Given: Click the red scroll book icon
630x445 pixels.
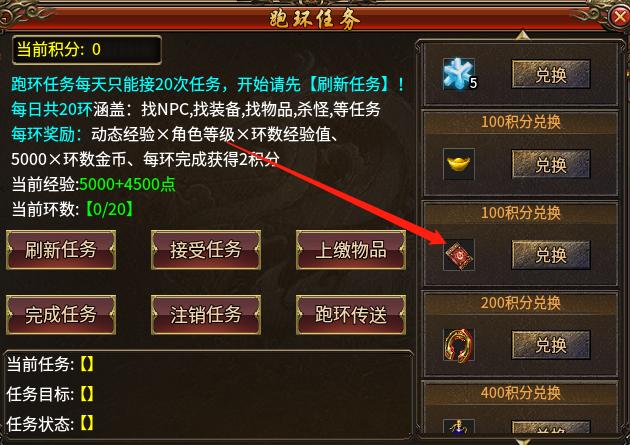Looking at the screenshot, I should tap(459, 255).
